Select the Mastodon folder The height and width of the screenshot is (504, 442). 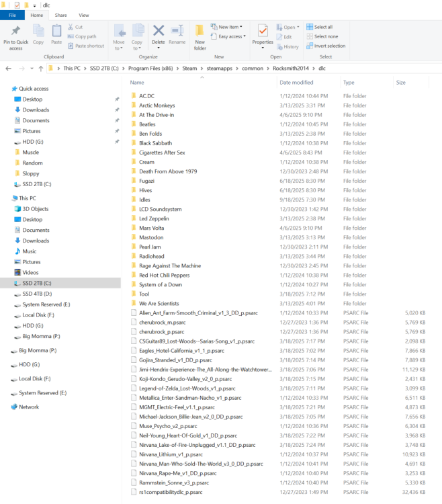coord(151,237)
